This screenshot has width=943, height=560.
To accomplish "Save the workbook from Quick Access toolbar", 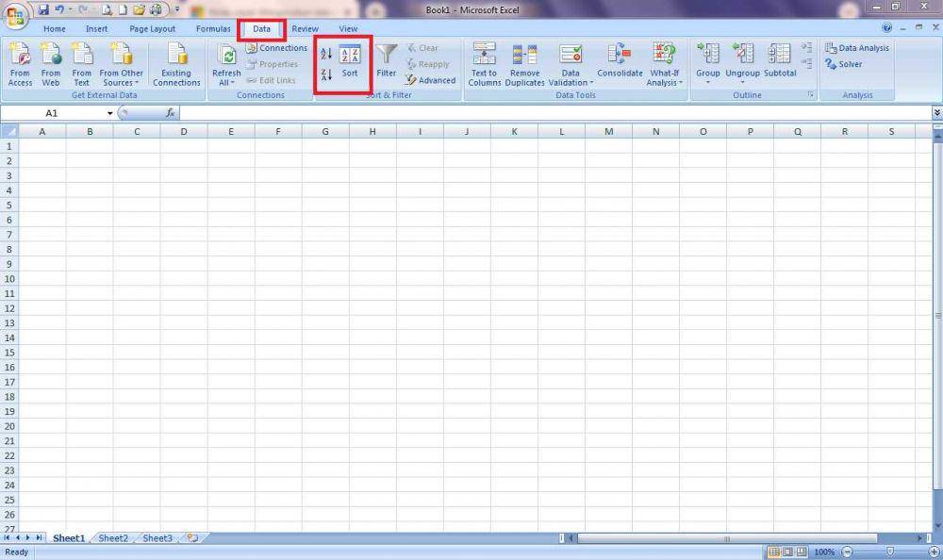I will tap(43, 9).
